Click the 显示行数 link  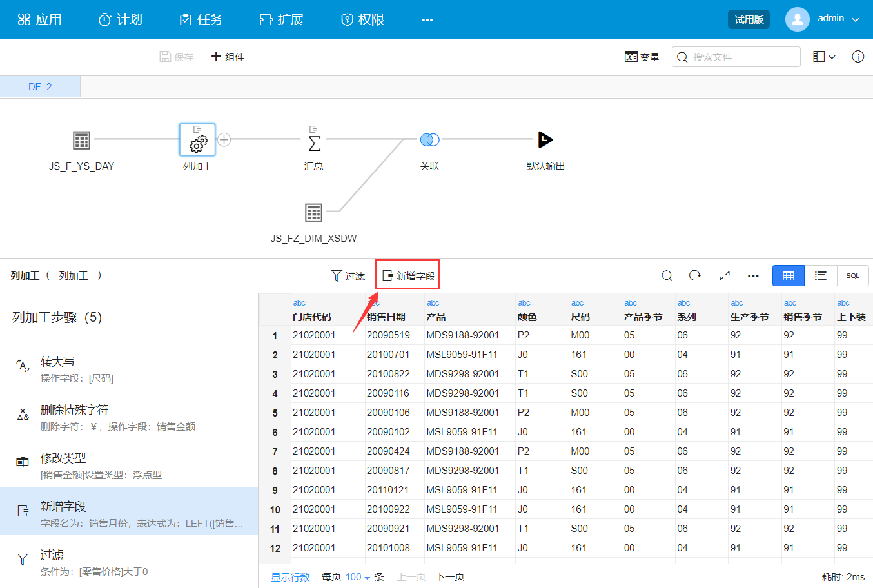[x=290, y=577]
